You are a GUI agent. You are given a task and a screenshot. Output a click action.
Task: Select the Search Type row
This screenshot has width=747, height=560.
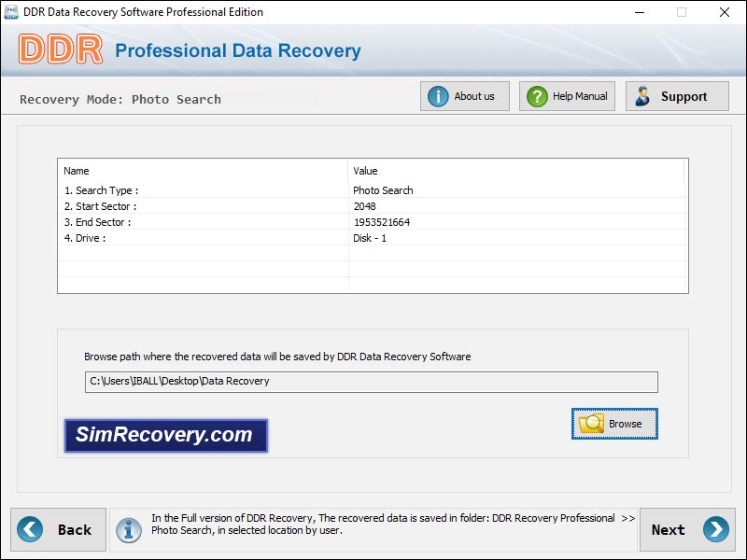coord(373,190)
